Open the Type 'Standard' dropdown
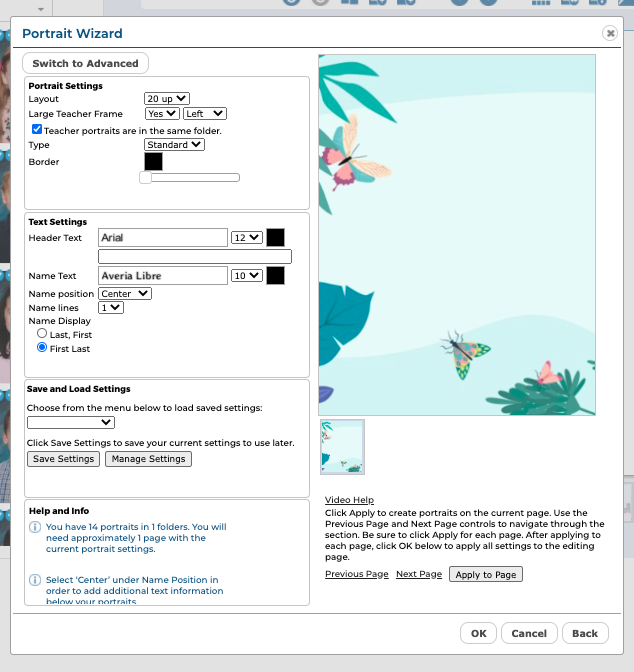The width and height of the screenshot is (634, 672). point(174,145)
